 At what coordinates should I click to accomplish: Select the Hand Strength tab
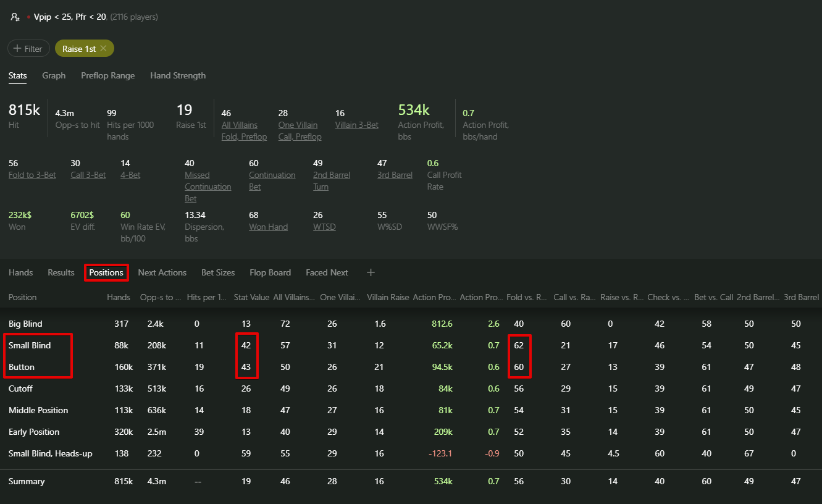coord(178,75)
